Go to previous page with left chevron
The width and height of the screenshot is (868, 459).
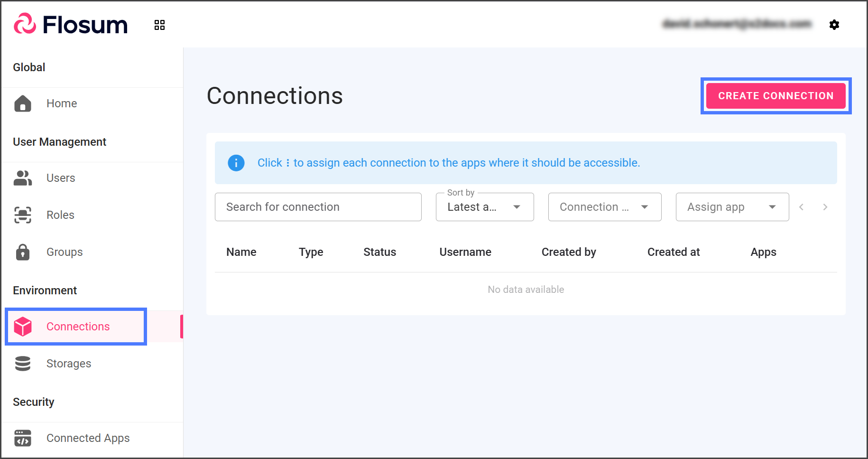(801, 207)
